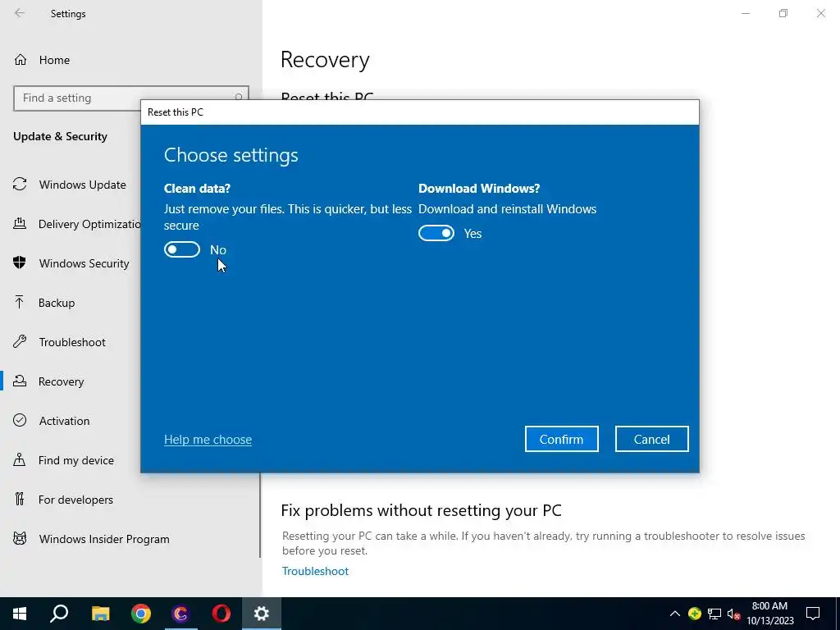Click the Troubleshoot wrench icon
This screenshot has height=630, width=840.
click(x=20, y=342)
